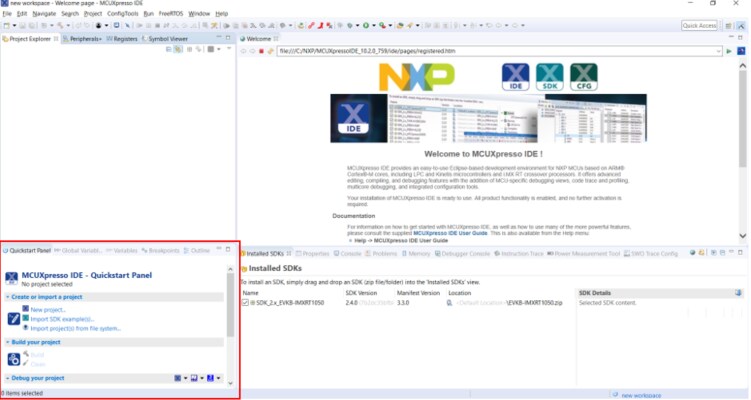Open the FreeRTOS menu
This screenshot has height=400, width=751.
pos(169,14)
